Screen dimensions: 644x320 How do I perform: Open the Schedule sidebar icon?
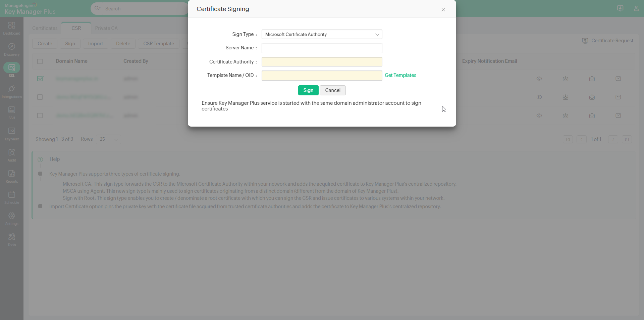[12, 197]
